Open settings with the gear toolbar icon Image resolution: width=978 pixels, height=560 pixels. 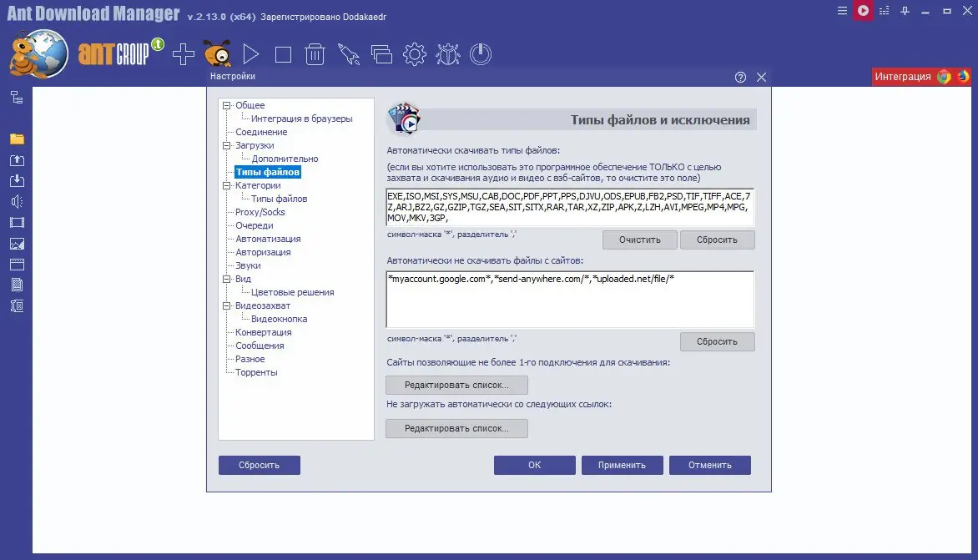(x=415, y=54)
